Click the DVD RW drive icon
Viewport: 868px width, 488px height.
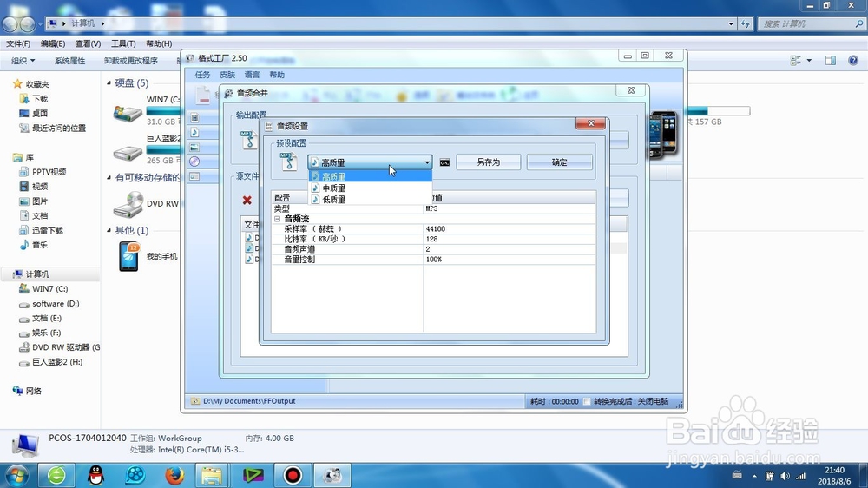[x=128, y=204]
